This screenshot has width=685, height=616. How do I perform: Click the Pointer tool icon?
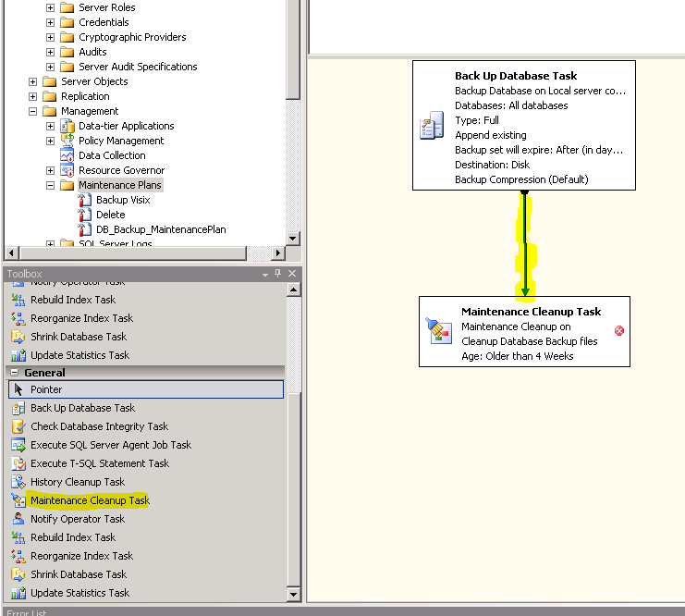pyautogui.click(x=18, y=389)
